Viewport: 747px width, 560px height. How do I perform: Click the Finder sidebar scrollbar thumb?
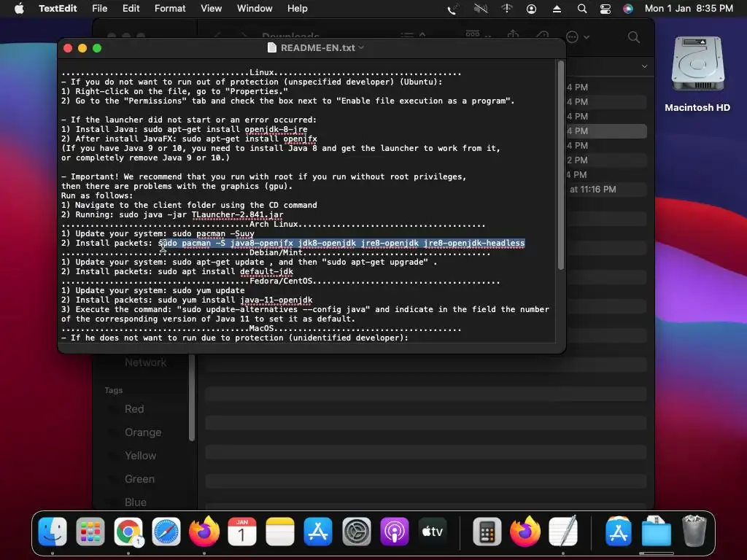[192, 397]
